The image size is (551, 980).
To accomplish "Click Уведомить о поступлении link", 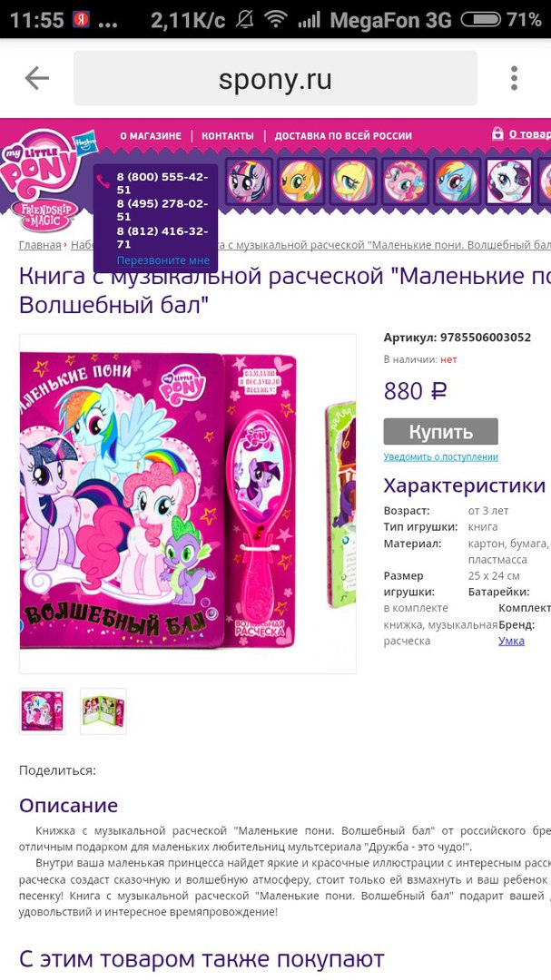I will (441, 456).
